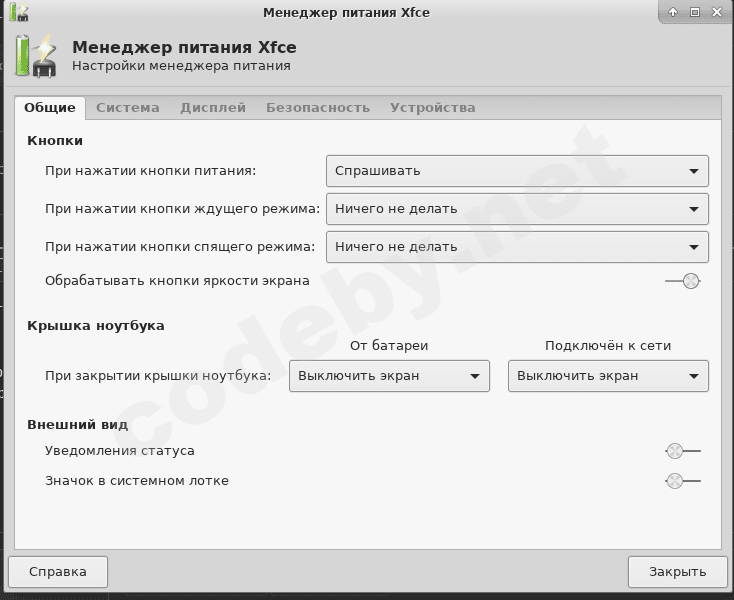734x600 pixels.
Task: Stay on the Общие tab
Action: pyautogui.click(x=50, y=108)
